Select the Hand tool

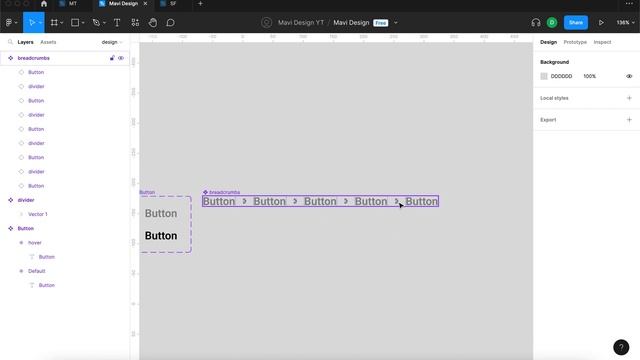click(x=153, y=23)
